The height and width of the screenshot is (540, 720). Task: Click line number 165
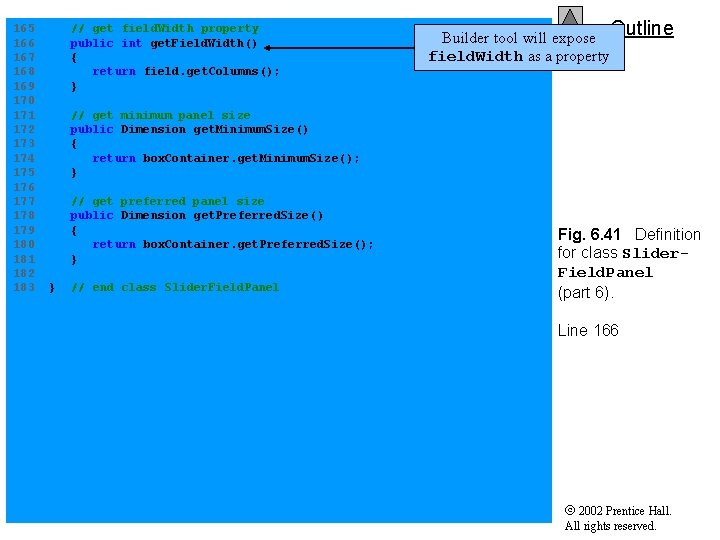(24, 28)
